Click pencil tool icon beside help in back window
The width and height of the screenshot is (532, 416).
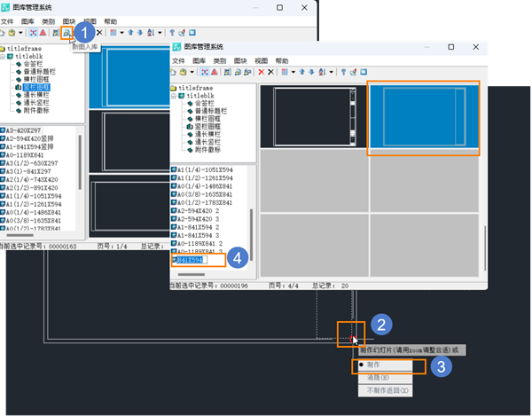(x=182, y=33)
